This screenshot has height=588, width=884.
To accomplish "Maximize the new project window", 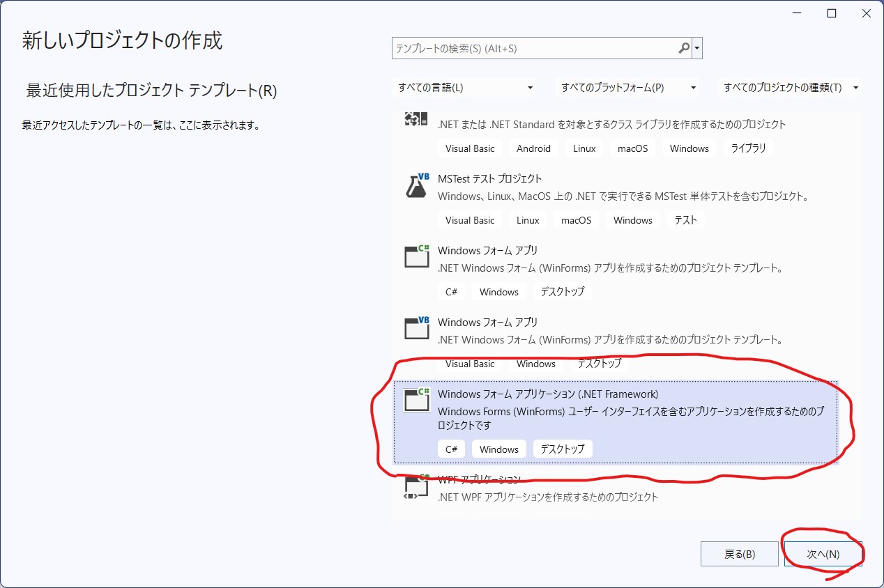I will click(832, 14).
